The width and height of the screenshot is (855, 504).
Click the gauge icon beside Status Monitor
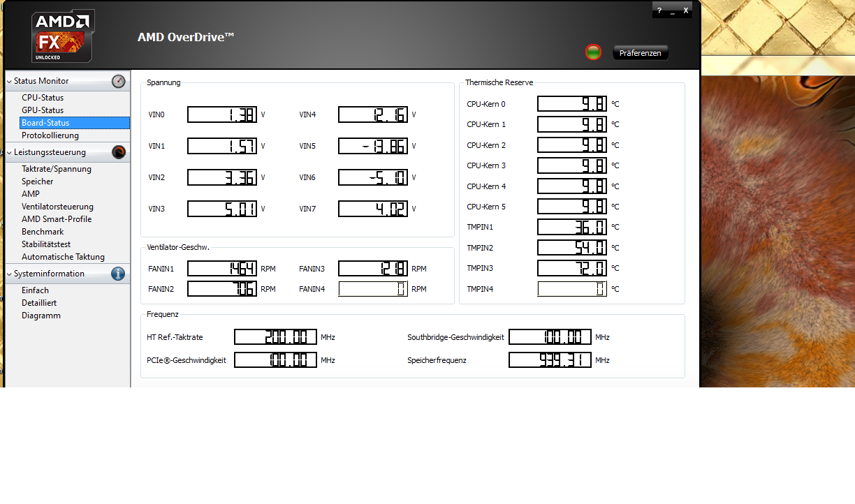pyautogui.click(x=119, y=82)
